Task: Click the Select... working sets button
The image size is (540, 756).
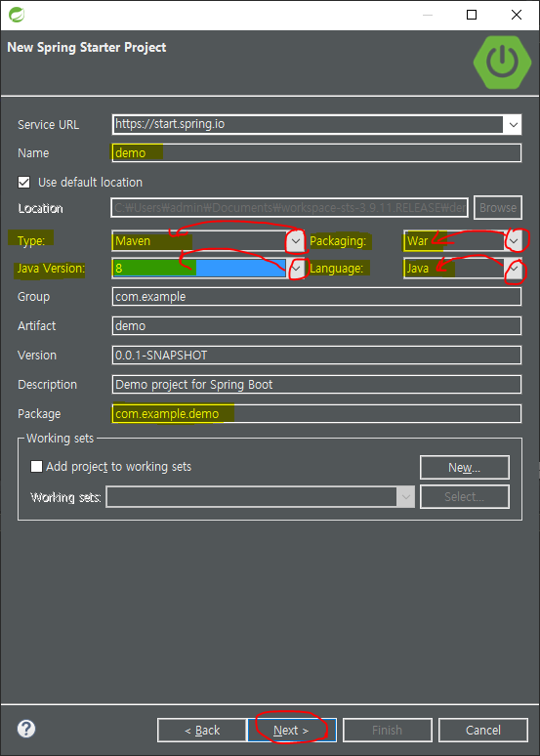Action: tap(464, 496)
